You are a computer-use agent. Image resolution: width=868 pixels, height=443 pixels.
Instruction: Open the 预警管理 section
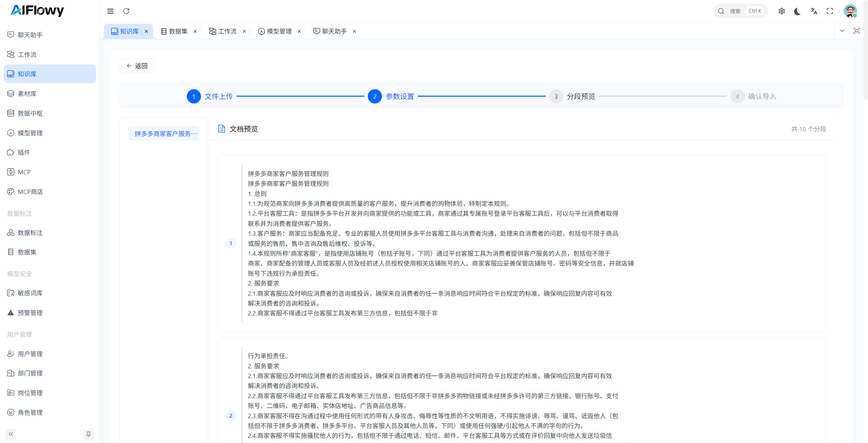pyautogui.click(x=30, y=312)
